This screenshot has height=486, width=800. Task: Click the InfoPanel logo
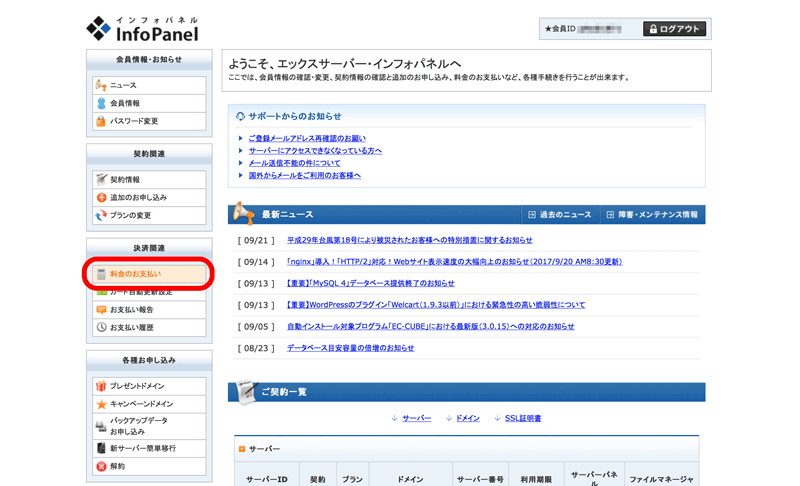point(142,29)
